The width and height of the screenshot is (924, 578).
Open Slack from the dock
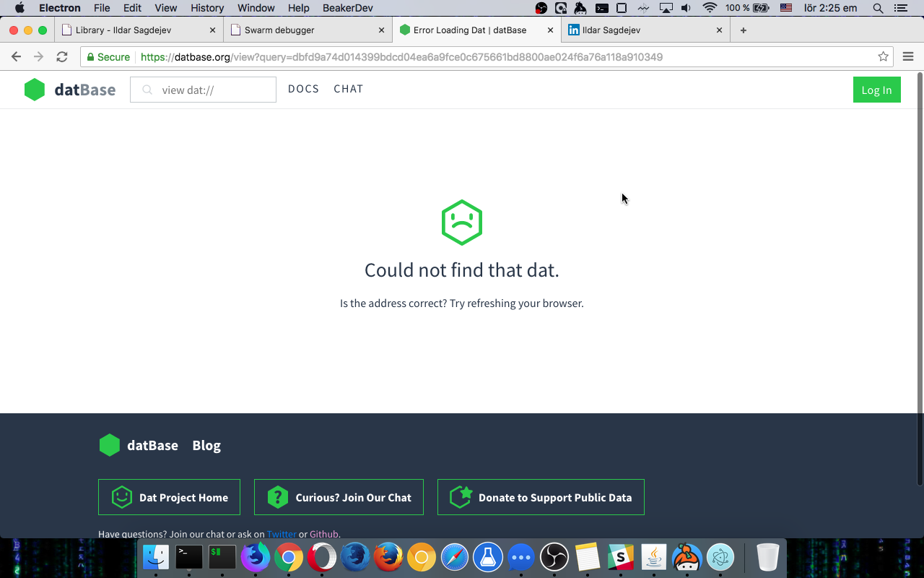(619, 557)
